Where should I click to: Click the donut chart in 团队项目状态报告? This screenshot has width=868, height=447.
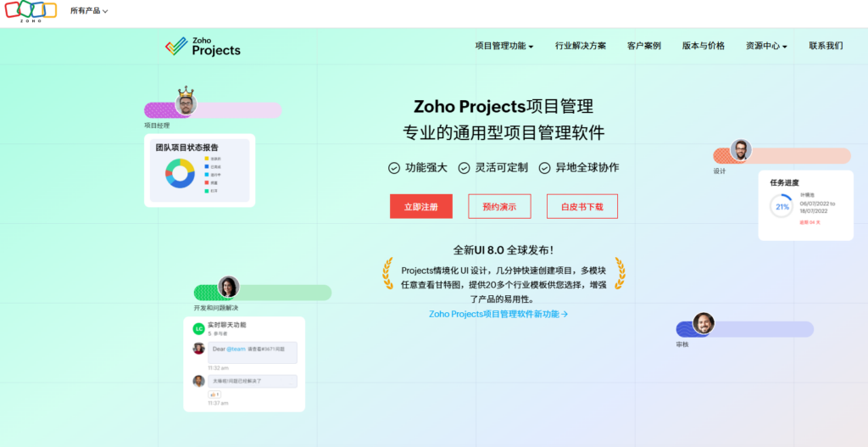(x=180, y=173)
